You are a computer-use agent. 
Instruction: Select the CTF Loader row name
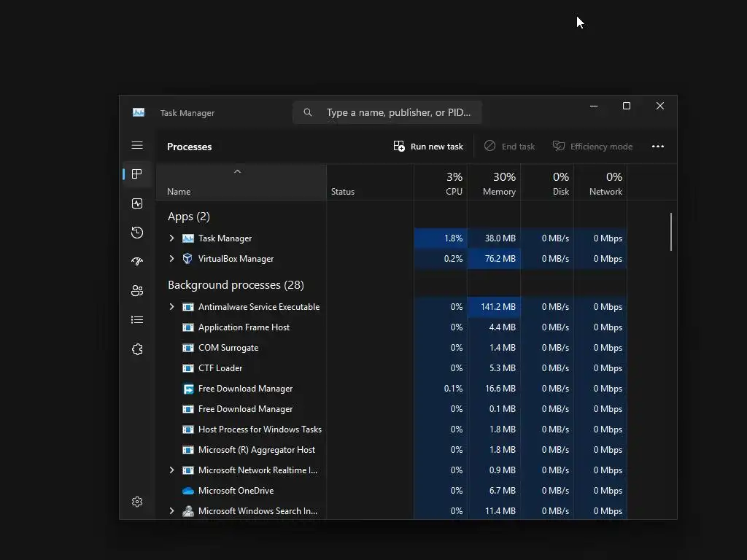[220, 368]
